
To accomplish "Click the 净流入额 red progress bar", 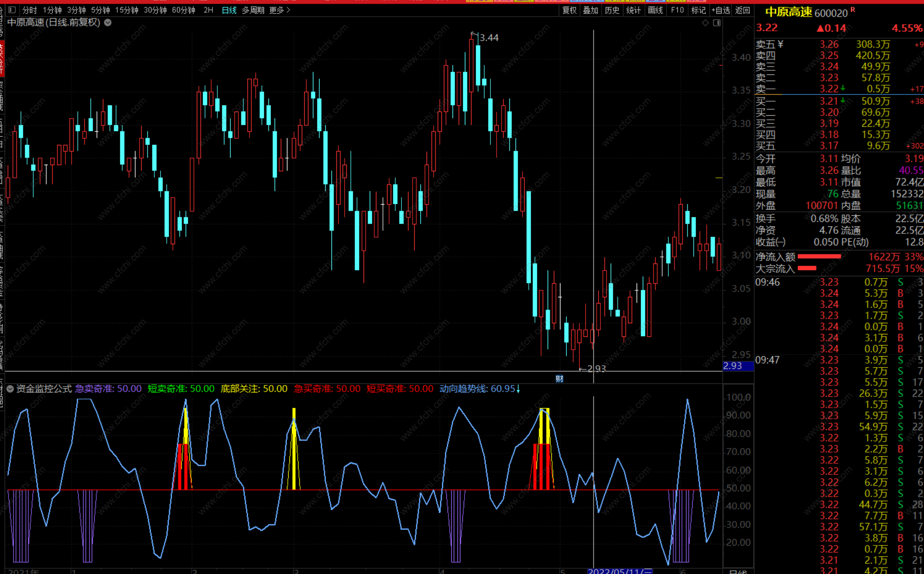I will [819, 257].
